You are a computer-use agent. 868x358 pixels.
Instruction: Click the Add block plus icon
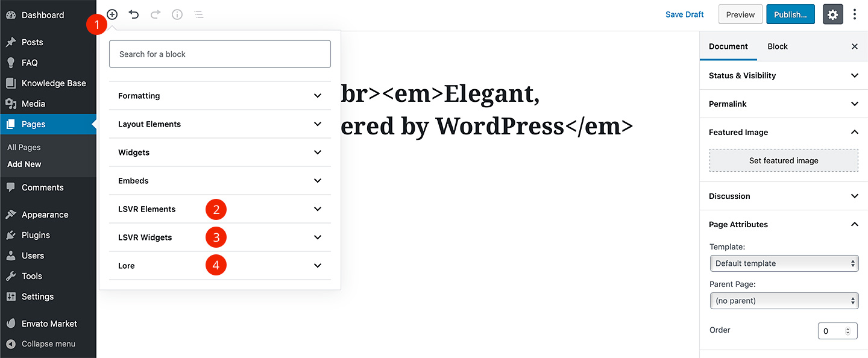(112, 14)
